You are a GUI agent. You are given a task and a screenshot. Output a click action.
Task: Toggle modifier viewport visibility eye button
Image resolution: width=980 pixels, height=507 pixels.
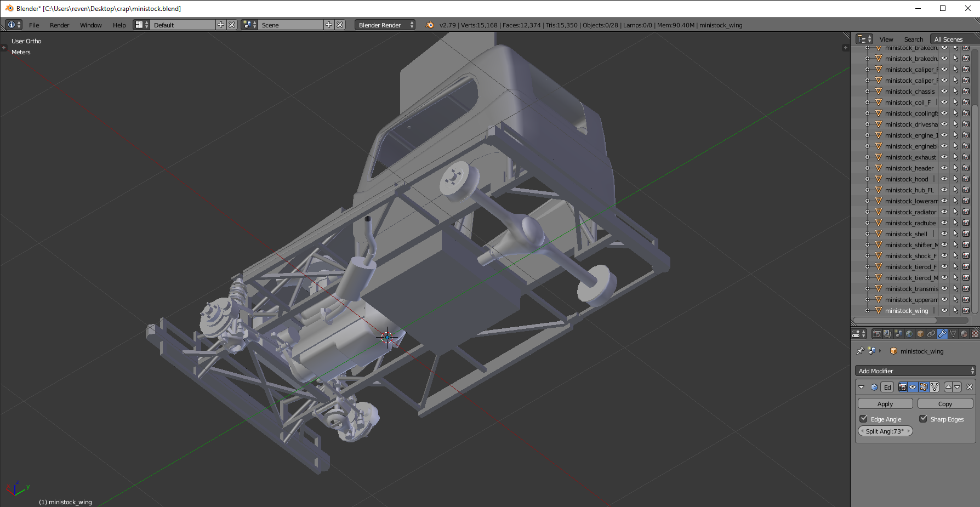[x=913, y=387]
